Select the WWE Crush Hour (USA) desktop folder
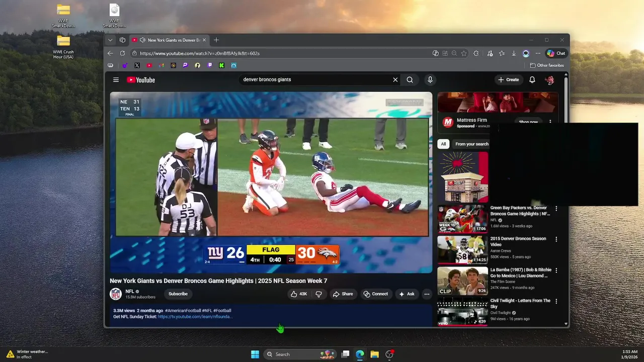Viewport: 644px width, 362px height. [x=63, y=47]
